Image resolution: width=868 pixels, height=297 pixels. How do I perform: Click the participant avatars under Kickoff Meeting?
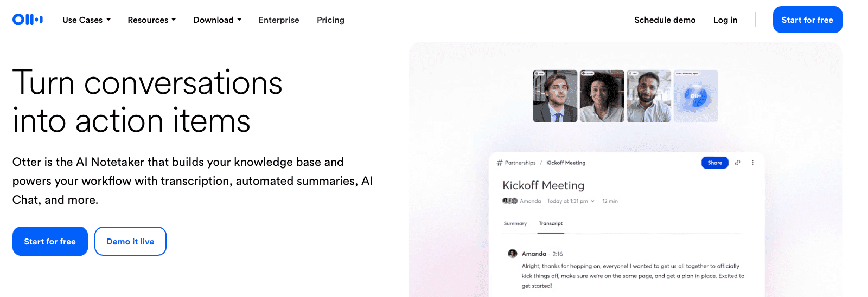(x=510, y=201)
